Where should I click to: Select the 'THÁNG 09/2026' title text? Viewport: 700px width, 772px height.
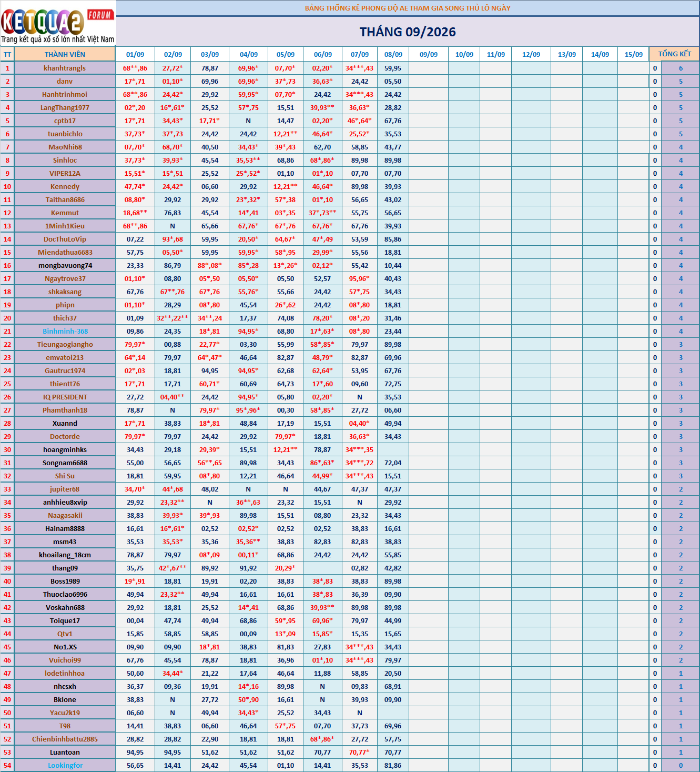click(x=408, y=32)
